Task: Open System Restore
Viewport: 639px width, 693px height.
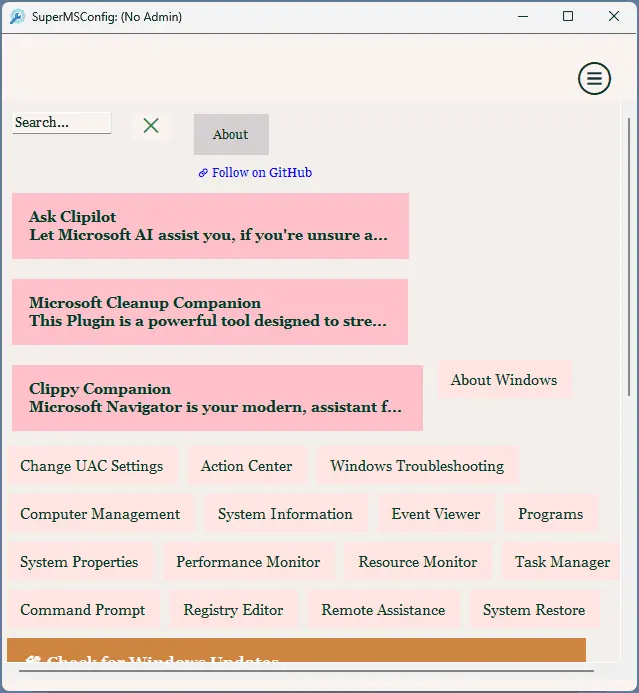Action: pyautogui.click(x=534, y=610)
